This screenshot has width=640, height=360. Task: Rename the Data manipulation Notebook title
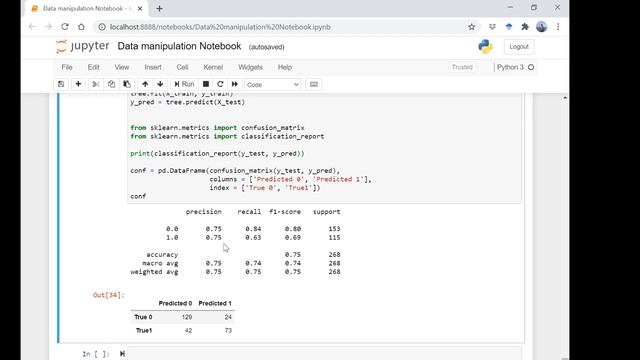click(179, 46)
